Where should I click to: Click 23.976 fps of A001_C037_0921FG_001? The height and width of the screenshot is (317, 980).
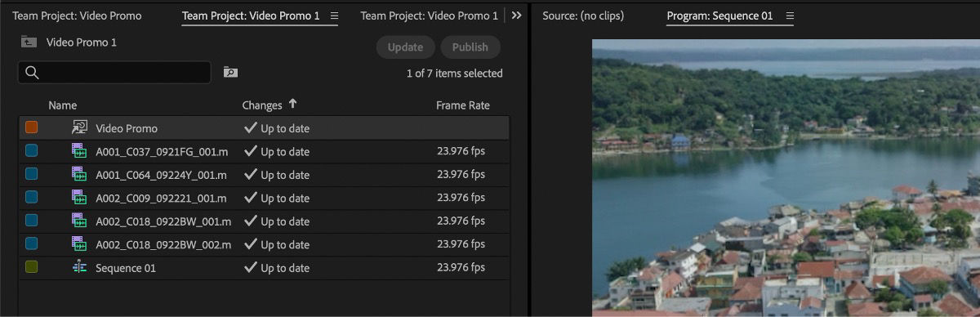pyautogui.click(x=461, y=151)
